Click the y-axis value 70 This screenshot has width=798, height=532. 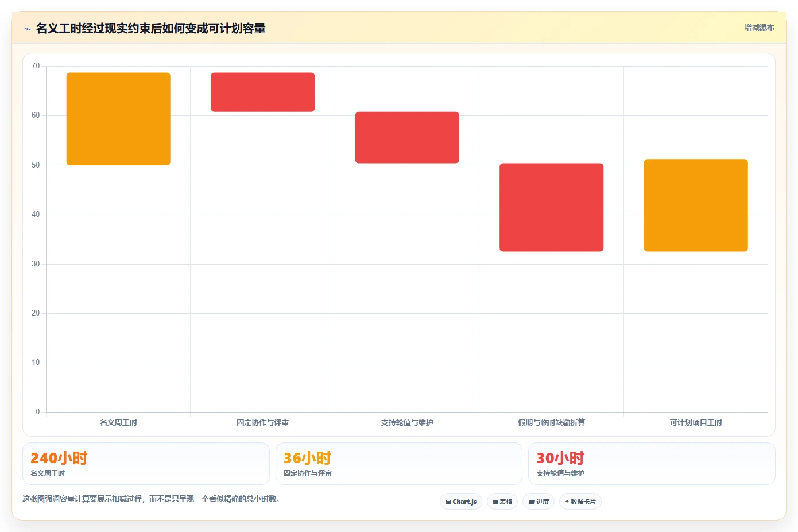coord(36,66)
